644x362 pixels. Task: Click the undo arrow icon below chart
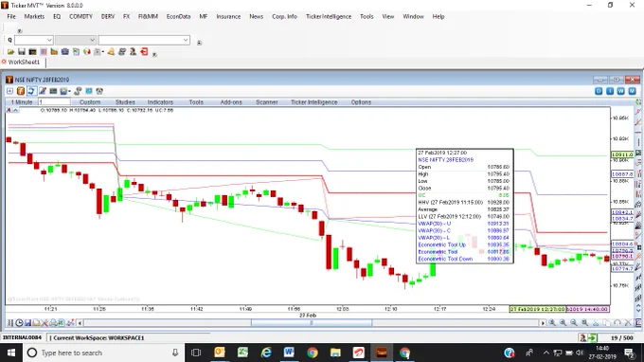pos(617,323)
